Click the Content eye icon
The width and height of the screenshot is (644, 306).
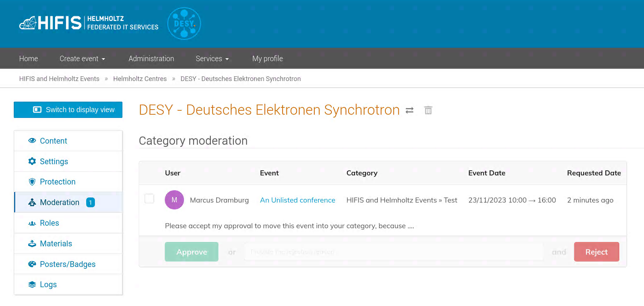click(x=32, y=140)
